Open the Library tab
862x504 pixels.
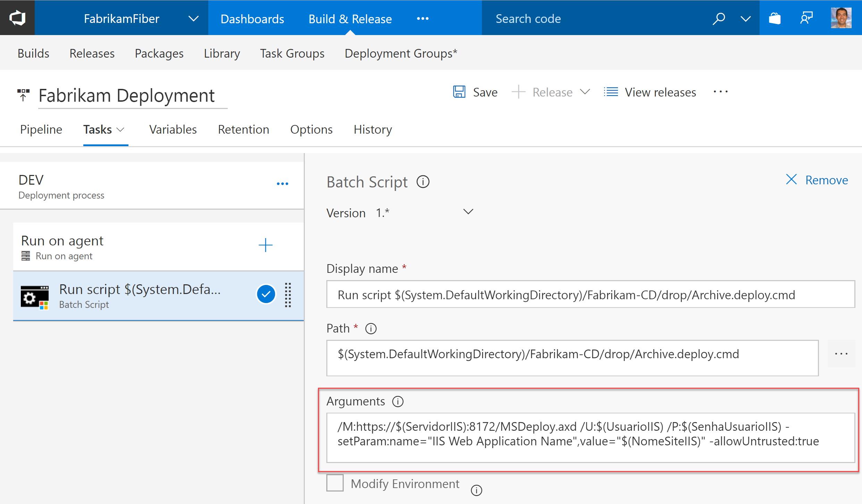(222, 53)
